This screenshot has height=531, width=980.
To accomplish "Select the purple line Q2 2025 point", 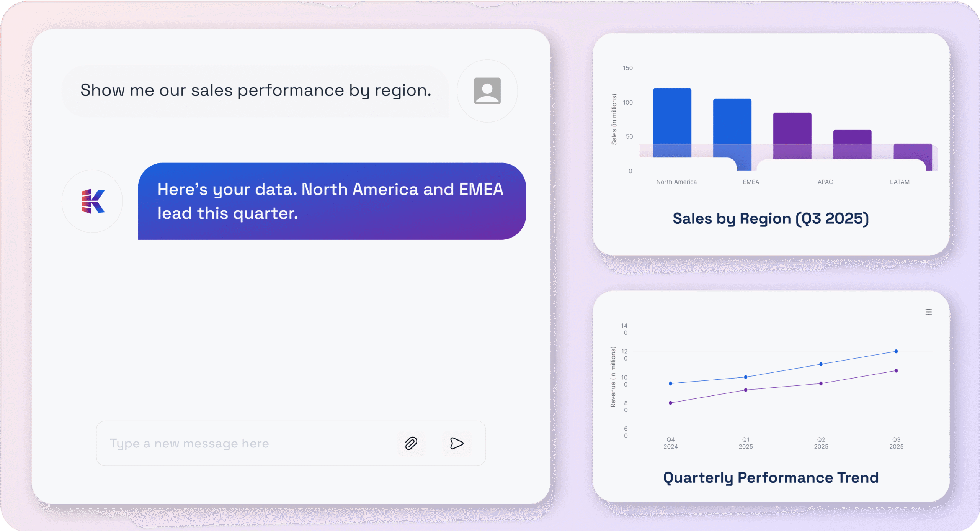I will (x=821, y=383).
